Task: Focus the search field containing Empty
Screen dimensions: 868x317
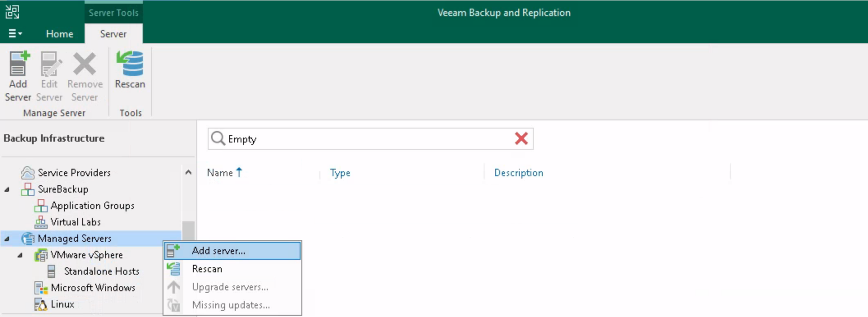Action: [x=370, y=139]
